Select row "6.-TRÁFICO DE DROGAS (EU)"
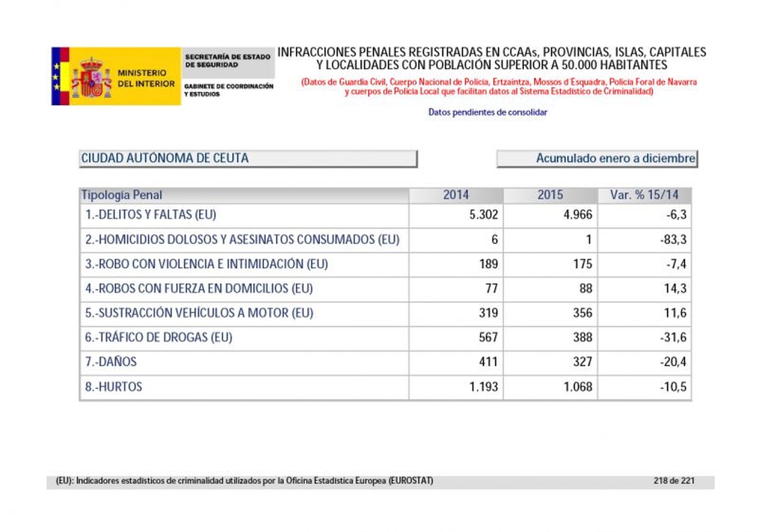759x532 pixels. click(x=385, y=338)
